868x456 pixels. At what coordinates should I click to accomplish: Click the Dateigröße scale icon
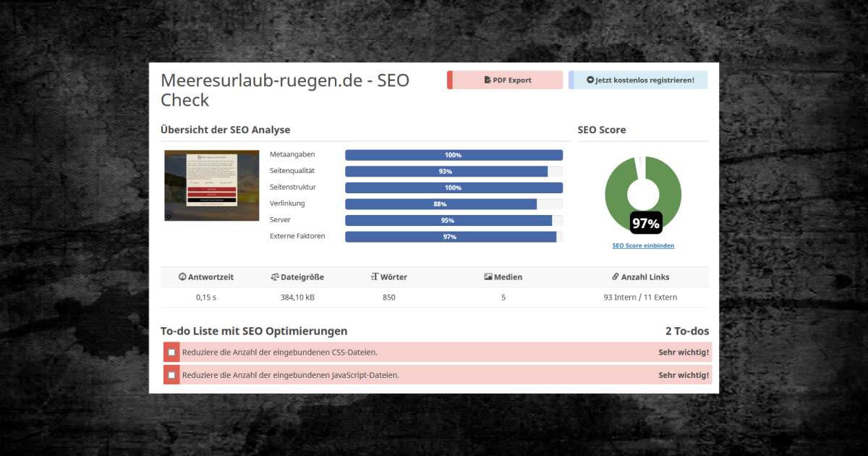click(x=275, y=277)
